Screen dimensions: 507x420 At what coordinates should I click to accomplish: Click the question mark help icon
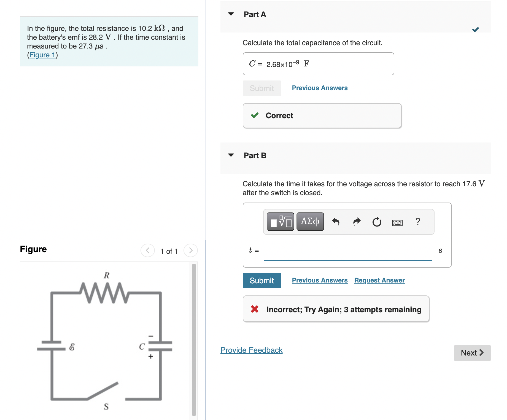(418, 222)
